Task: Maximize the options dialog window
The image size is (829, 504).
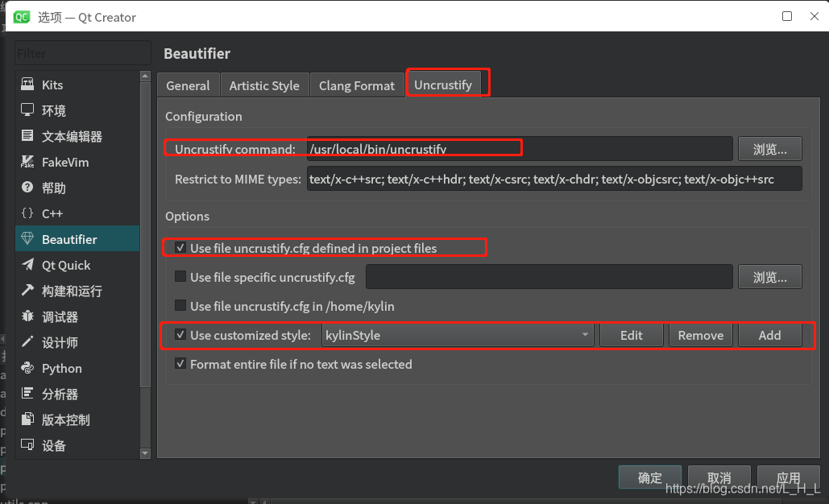Action: click(786, 16)
